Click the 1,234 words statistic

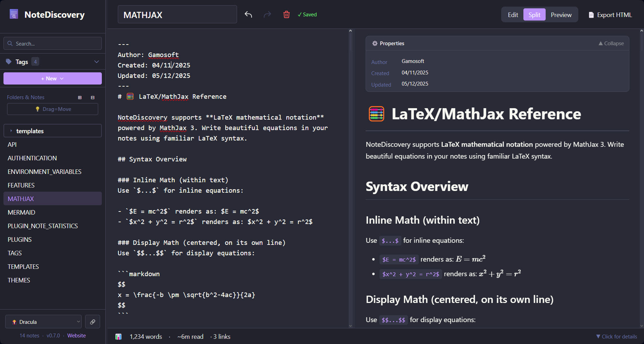point(146,337)
